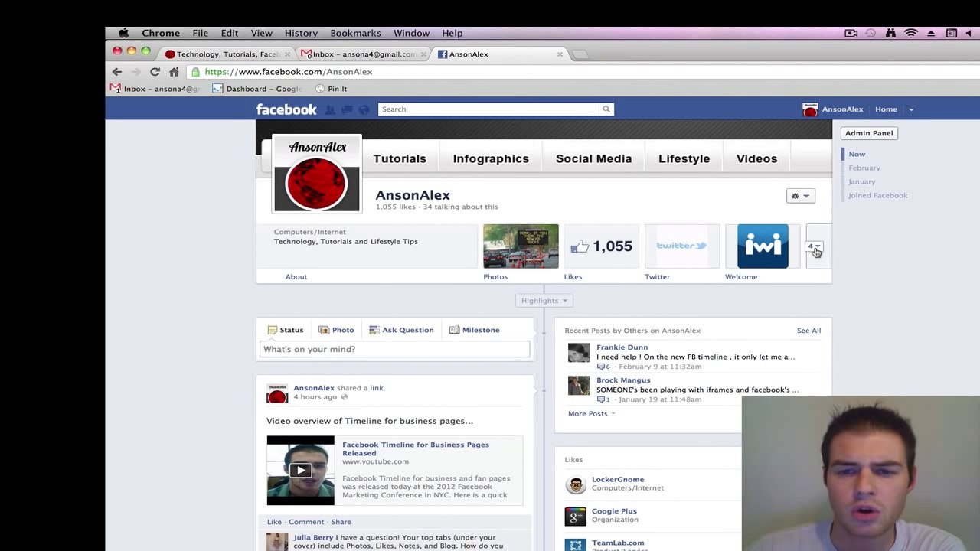Open the Bookmarks menu
Image resolution: width=980 pixels, height=551 pixels.
(x=355, y=33)
